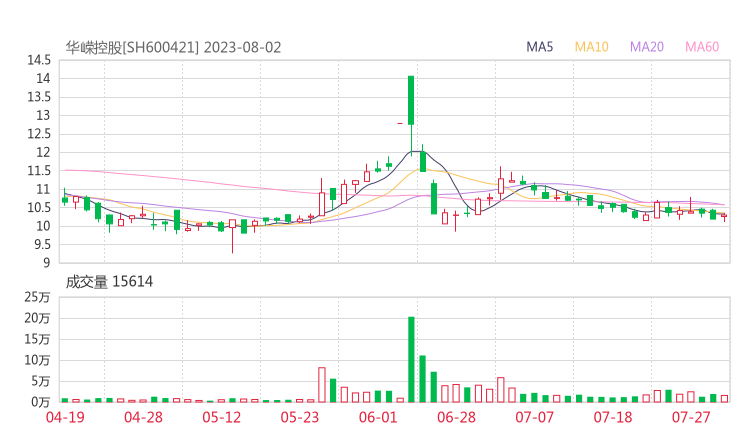Click the 07-18 date axis label
The height and width of the screenshot is (440, 740).
click(613, 417)
